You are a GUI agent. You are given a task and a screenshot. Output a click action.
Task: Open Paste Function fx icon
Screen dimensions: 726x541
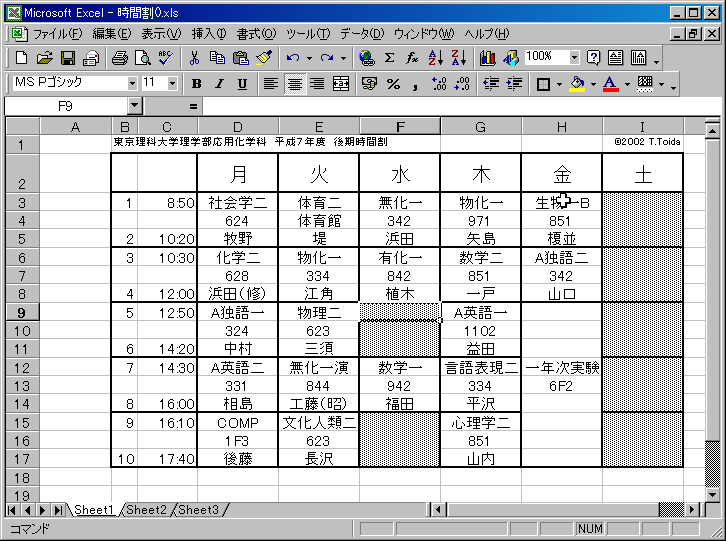click(x=412, y=58)
